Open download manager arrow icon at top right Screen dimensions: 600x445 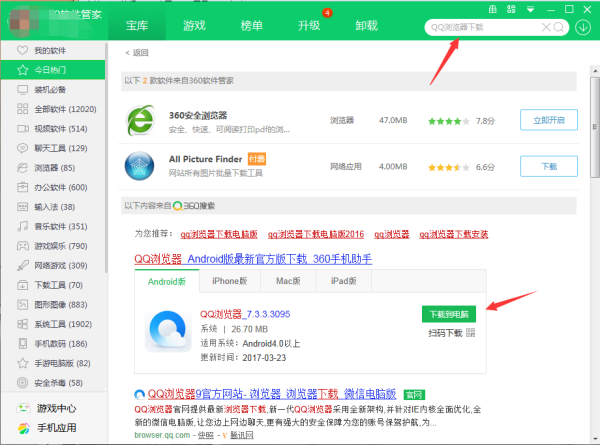584,26
